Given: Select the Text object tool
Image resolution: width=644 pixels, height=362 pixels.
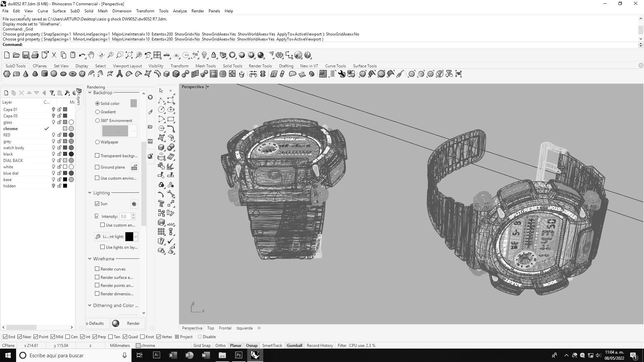Looking at the screenshot, I should [x=161, y=203].
